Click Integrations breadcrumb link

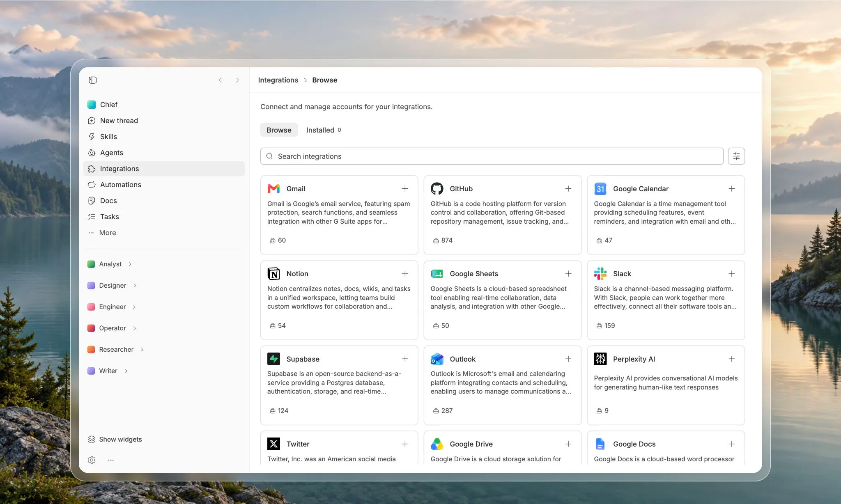[x=278, y=80]
